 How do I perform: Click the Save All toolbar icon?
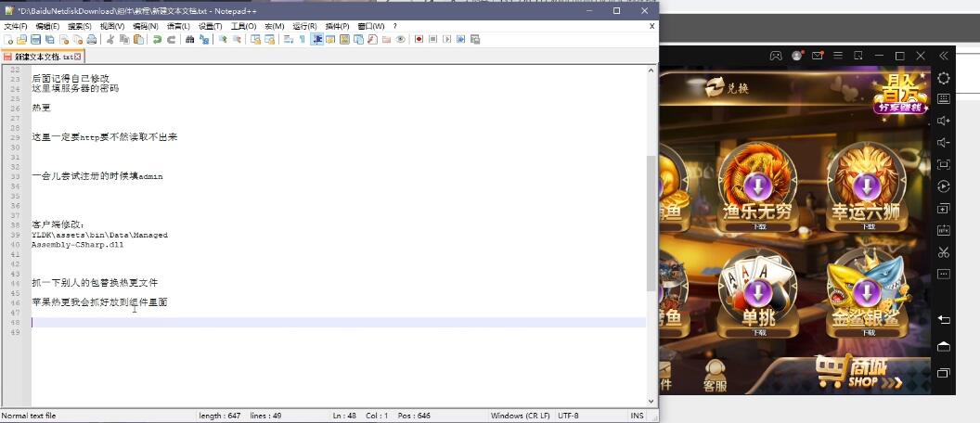tap(49, 39)
